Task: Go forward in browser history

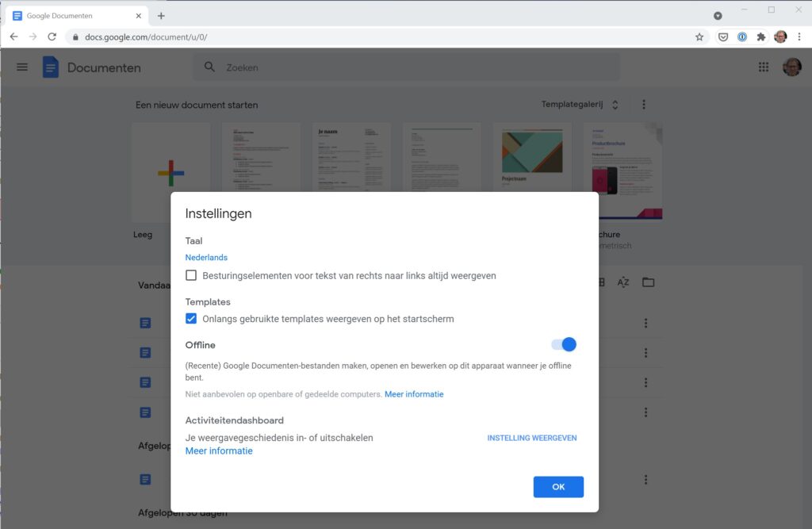Action: 33,36
